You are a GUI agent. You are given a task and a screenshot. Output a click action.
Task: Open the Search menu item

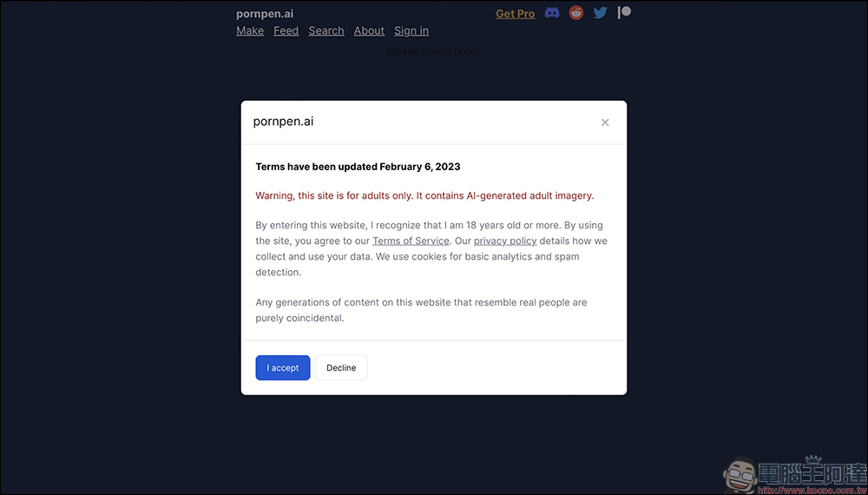326,31
